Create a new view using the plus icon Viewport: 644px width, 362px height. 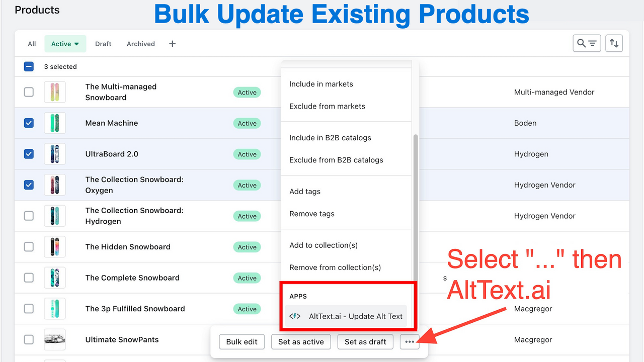pyautogui.click(x=172, y=44)
